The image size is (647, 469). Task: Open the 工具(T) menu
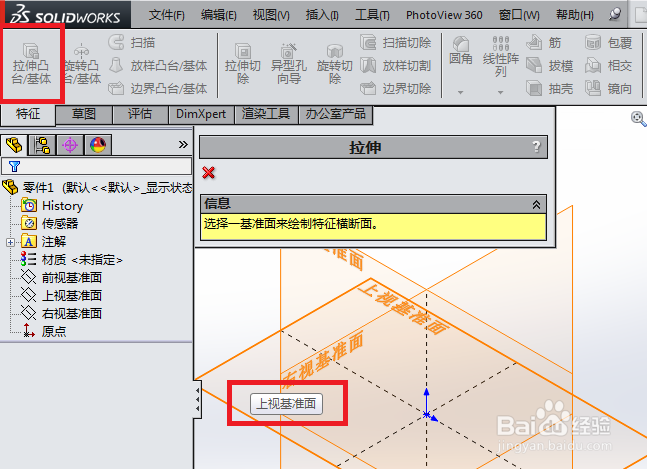pos(372,15)
